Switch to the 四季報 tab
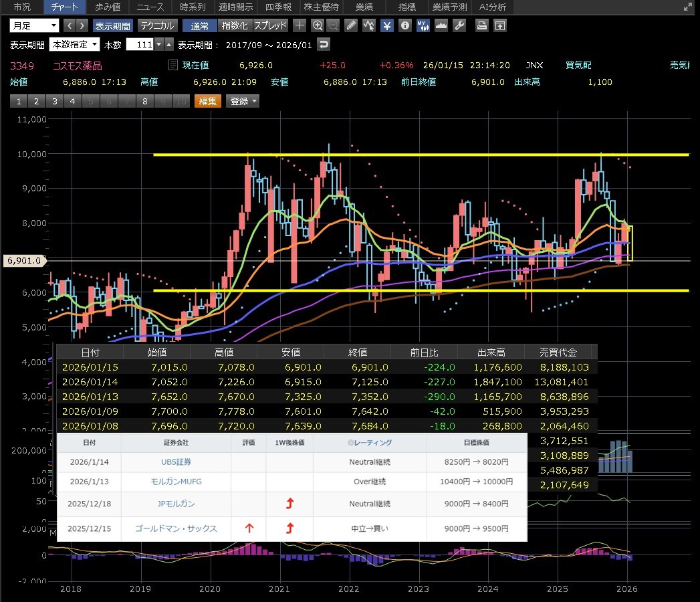Screen dimensions: 700x602 click(278, 7)
